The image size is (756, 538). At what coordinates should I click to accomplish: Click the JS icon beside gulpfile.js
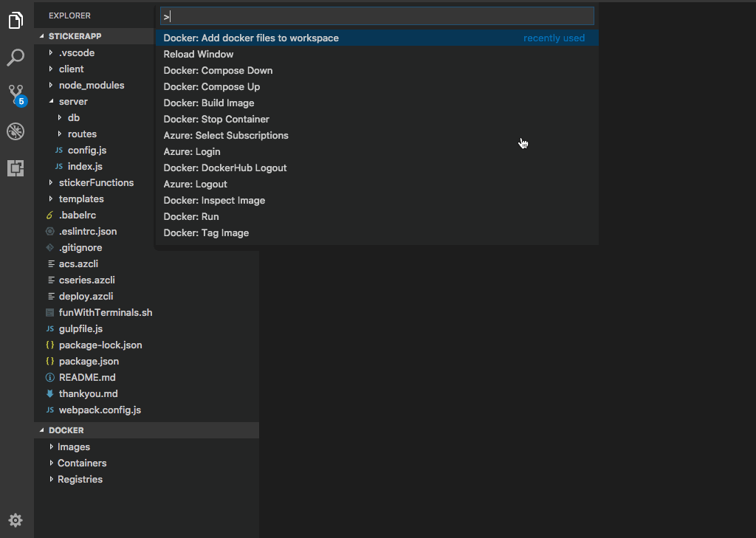click(x=49, y=329)
